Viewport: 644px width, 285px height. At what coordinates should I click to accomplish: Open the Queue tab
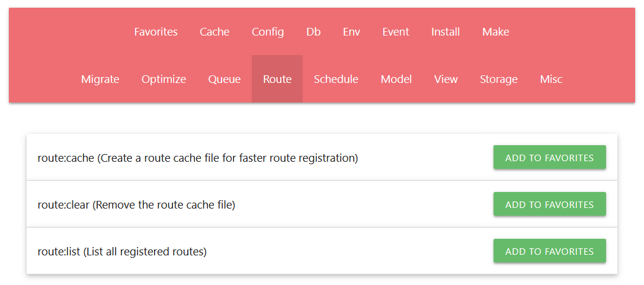pyautogui.click(x=225, y=79)
